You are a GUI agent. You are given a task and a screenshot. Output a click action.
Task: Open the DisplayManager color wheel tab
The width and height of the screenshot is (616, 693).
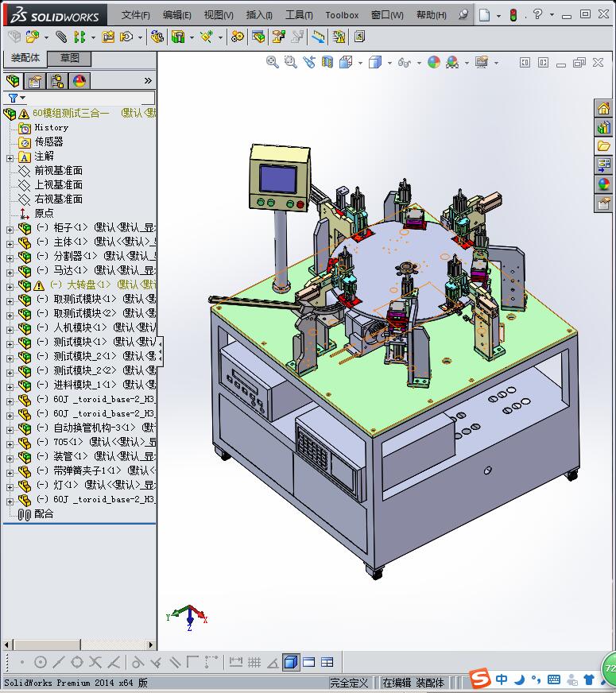pos(79,81)
